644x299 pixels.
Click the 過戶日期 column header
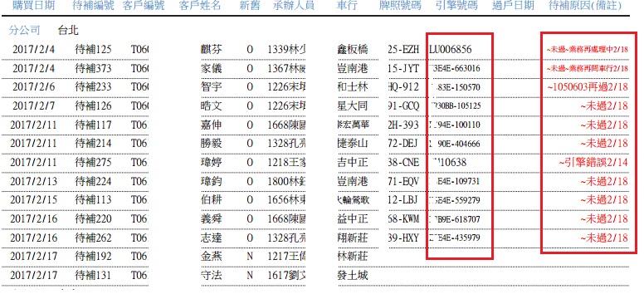(x=514, y=5)
